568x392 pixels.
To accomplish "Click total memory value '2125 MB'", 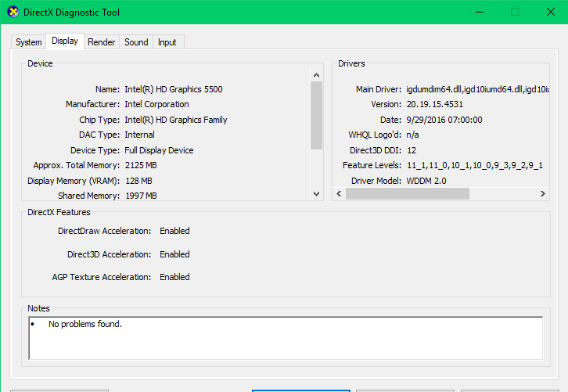I will coord(141,165).
